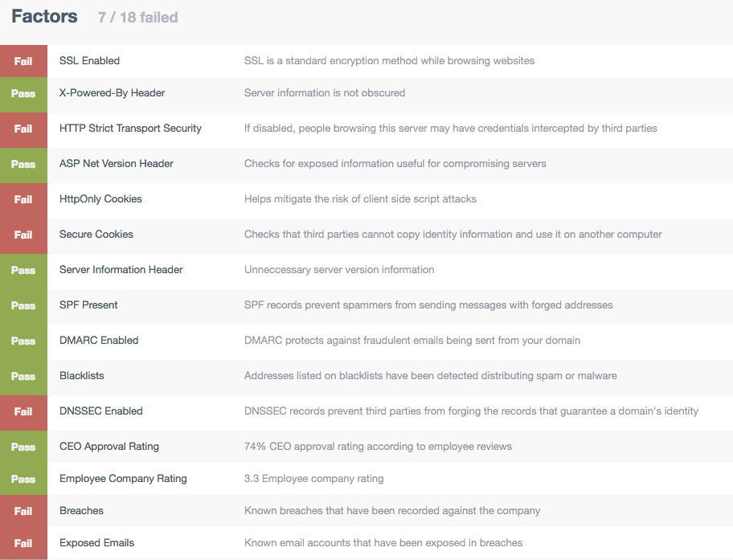Viewport: 733px width, 560px height.
Task: Click the Fail badge next to HttpOnly Cookies
Action: (23, 199)
